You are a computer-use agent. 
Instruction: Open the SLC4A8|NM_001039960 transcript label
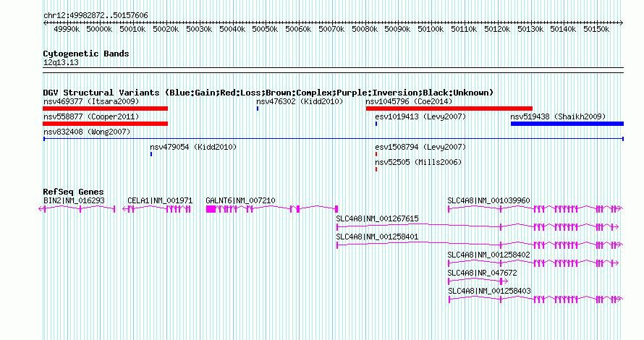(x=488, y=201)
